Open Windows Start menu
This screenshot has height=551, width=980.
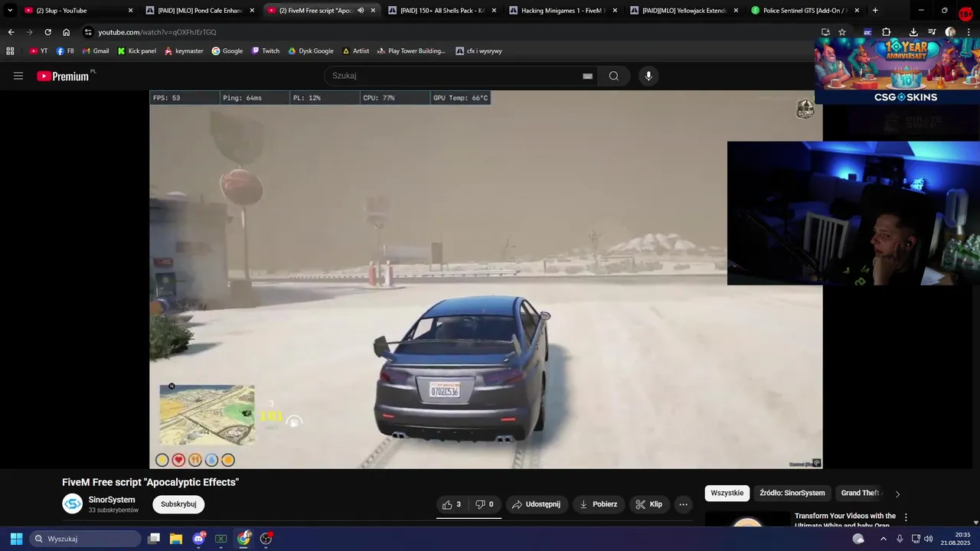point(16,539)
